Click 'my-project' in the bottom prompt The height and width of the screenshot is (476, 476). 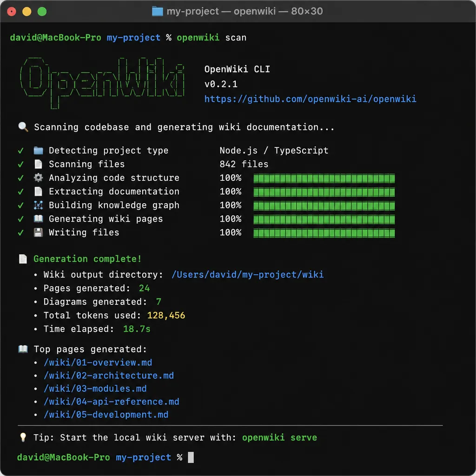(143, 457)
